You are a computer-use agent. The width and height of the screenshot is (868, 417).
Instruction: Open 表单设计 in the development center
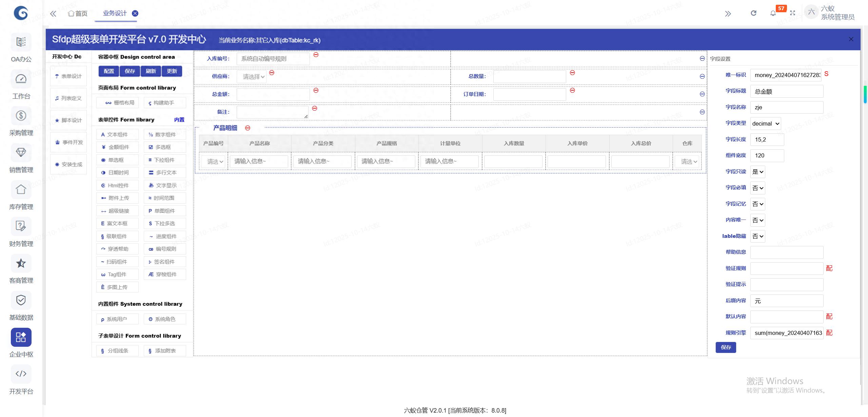pos(68,76)
